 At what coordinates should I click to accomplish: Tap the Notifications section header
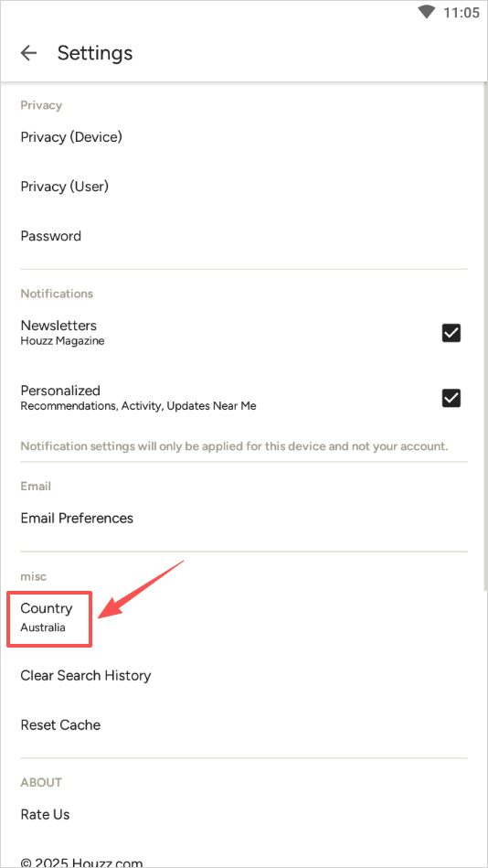point(57,294)
